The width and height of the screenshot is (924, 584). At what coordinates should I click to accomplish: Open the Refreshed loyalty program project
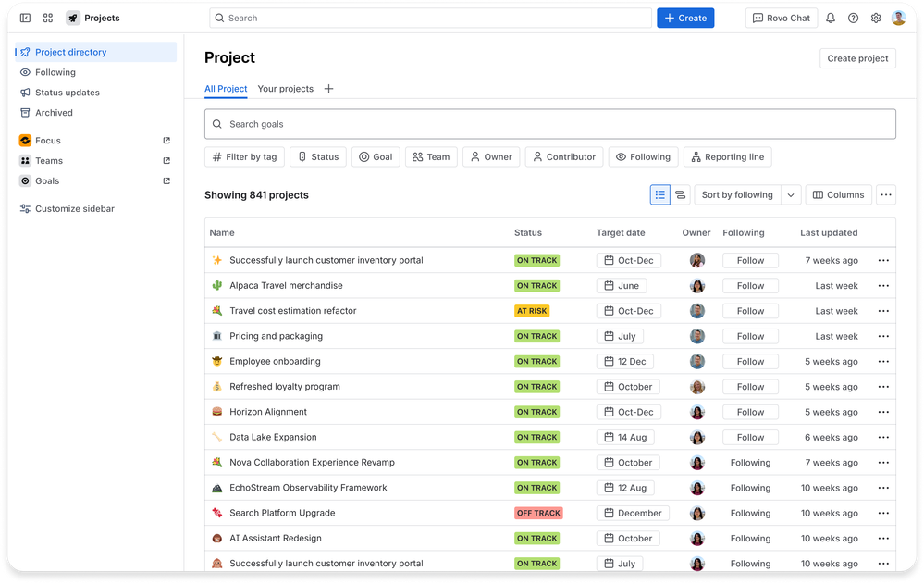[285, 386]
